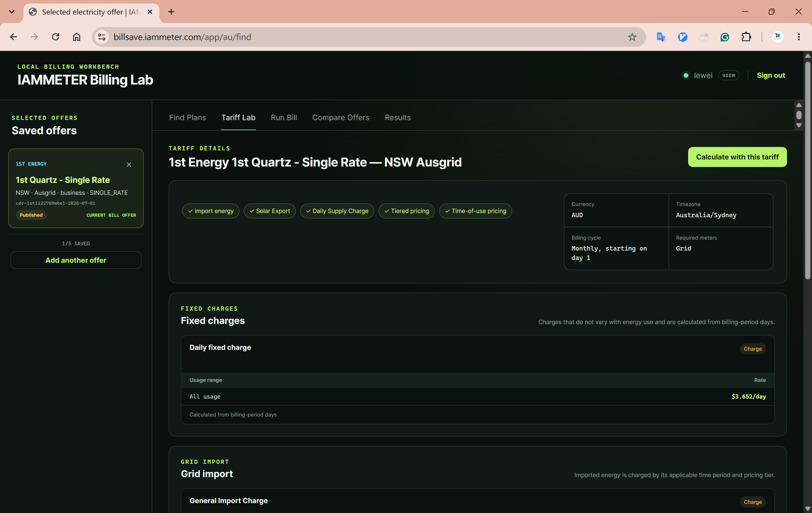This screenshot has height=513, width=812.
Task: Reload the current page
Action: tap(56, 37)
